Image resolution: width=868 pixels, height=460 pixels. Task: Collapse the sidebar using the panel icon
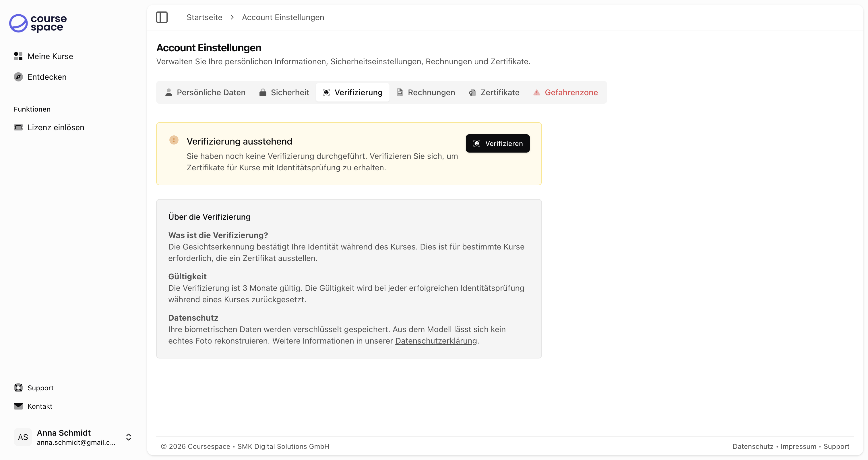point(162,17)
